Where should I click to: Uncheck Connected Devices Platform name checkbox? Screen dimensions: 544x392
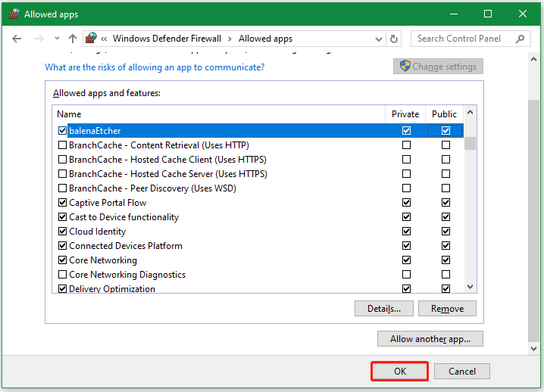point(62,246)
